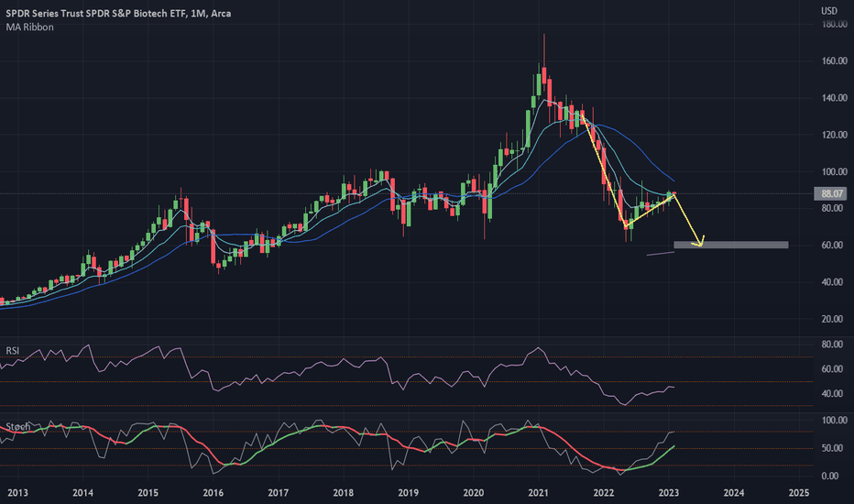This screenshot has width=854, height=504.
Task: Click the 2014 year label on time axis
Action: pos(82,493)
